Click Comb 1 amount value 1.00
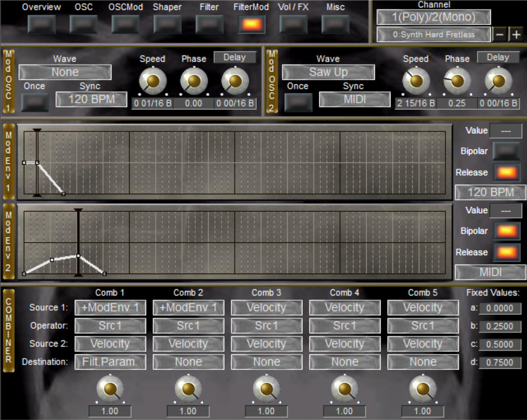527x420 pixels. pyautogui.click(x=110, y=411)
